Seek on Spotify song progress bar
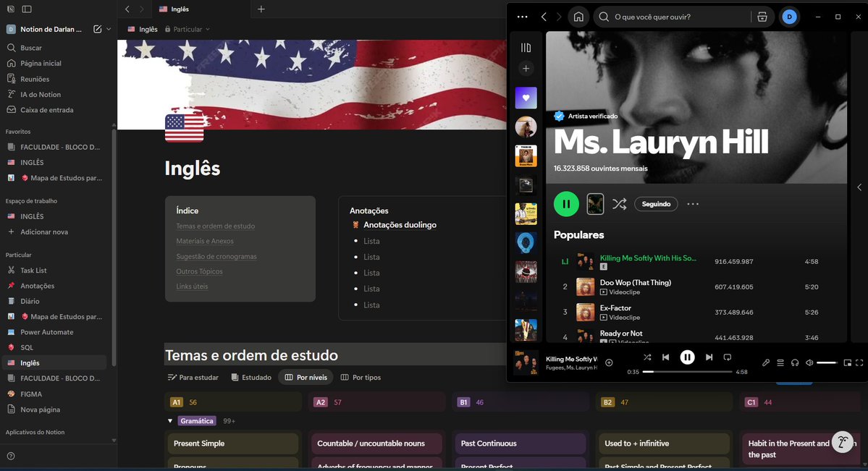 click(688, 372)
